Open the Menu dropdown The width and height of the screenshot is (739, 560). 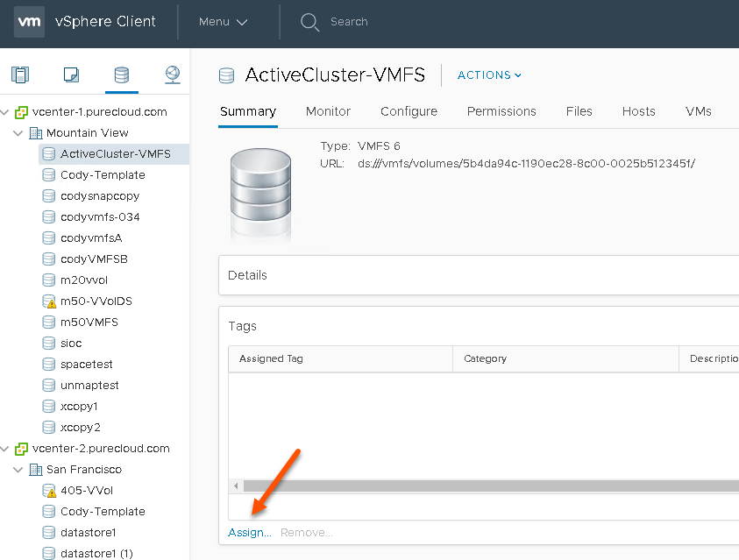click(x=223, y=22)
